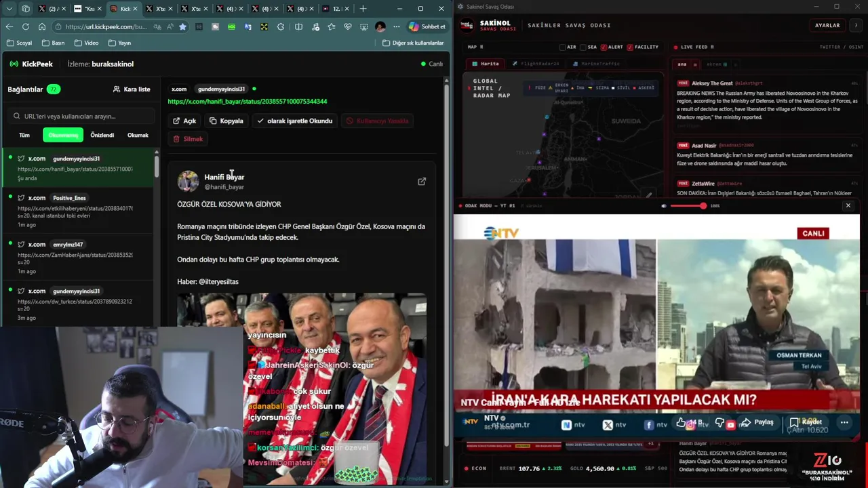Close the ODAK MODU video panel

point(848,205)
